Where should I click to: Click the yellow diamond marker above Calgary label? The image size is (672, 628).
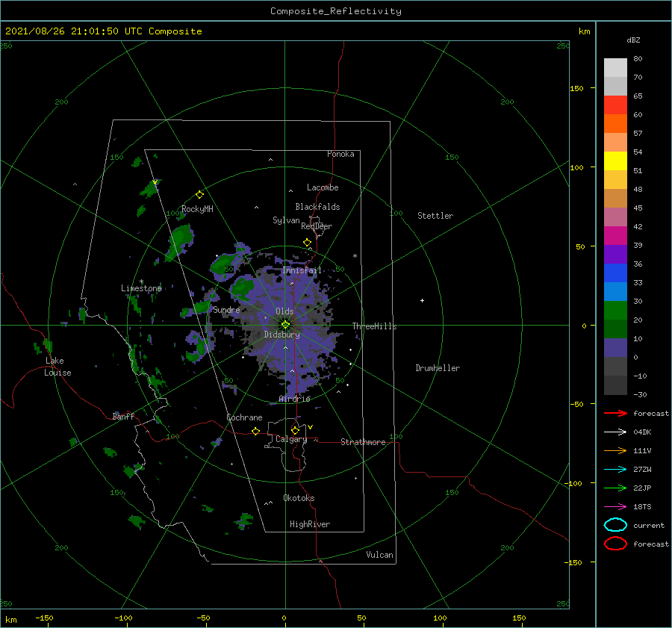click(295, 430)
